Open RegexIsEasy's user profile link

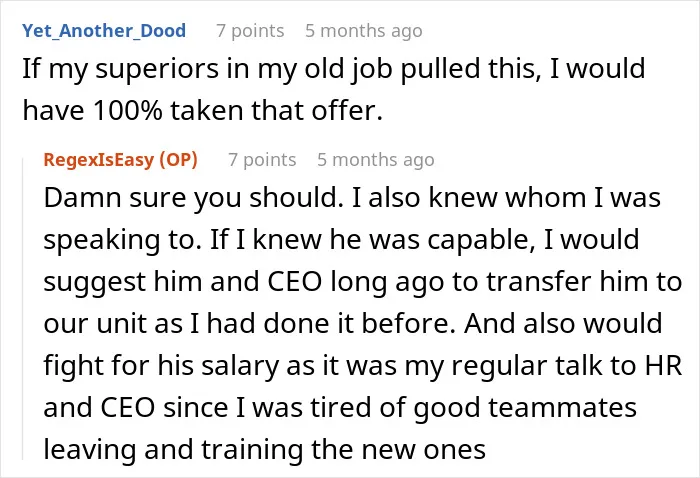[x=98, y=159]
